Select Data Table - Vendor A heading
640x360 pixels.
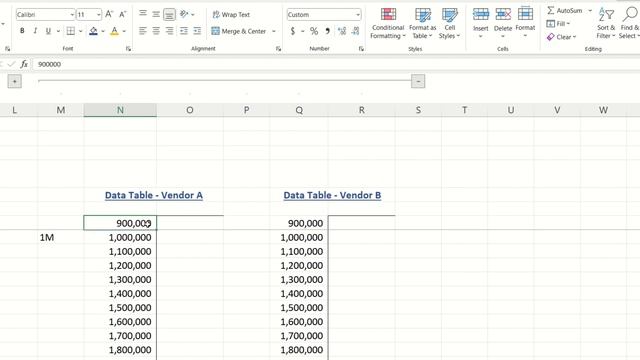[x=153, y=195]
